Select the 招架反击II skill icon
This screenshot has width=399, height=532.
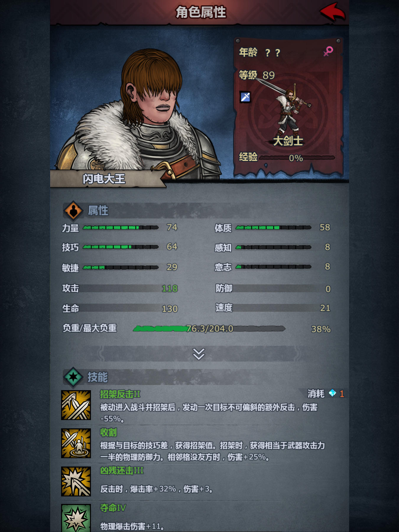tap(76, 405)
